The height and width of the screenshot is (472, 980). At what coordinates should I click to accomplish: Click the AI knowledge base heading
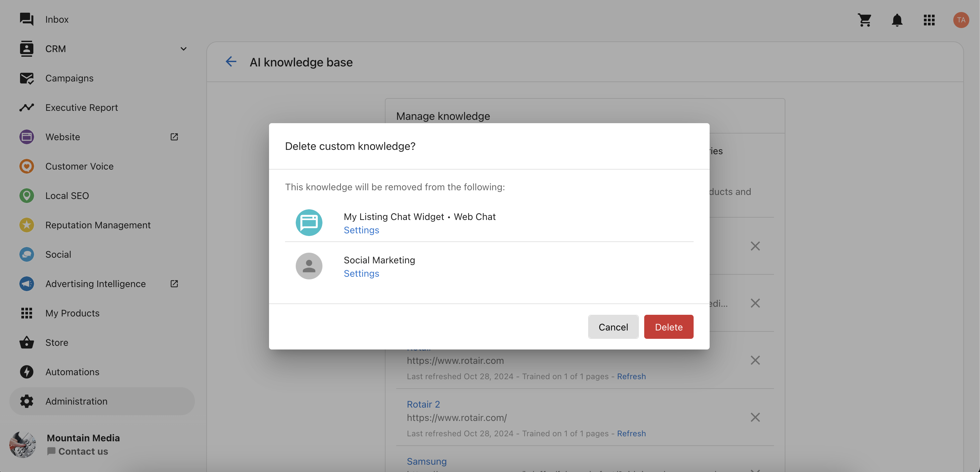pos(301,62)
